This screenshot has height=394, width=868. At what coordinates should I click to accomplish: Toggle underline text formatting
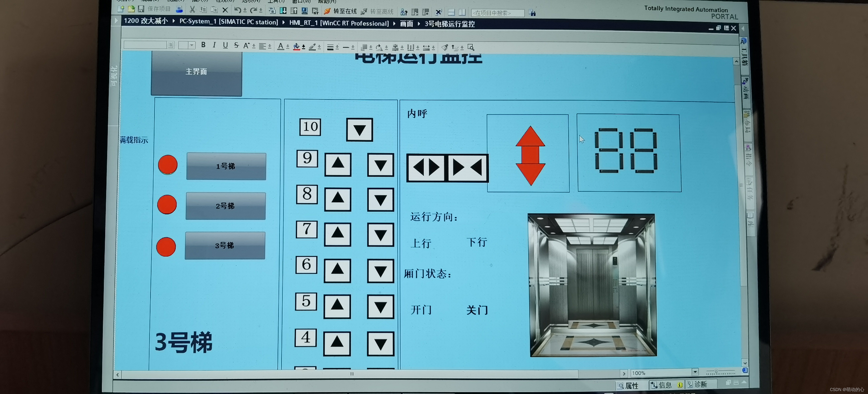point(225,45)
